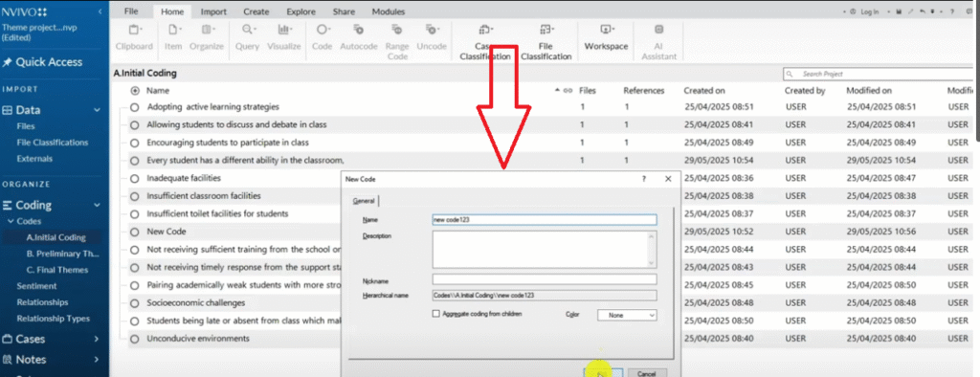The width and height of the screenshot is (980, 377).
Task: Click the save icon in title bar
Action: 899,11
